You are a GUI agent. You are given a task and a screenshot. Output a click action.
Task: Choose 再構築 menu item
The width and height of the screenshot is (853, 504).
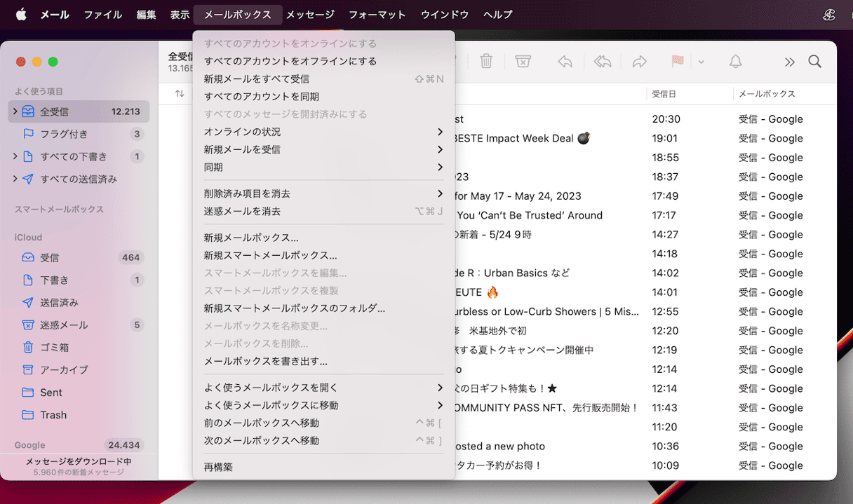(x=323, y=467)
